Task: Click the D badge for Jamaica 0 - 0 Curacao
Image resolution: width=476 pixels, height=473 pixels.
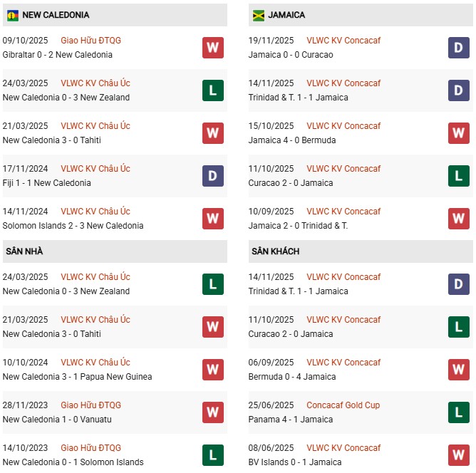Action: [458, 48]
